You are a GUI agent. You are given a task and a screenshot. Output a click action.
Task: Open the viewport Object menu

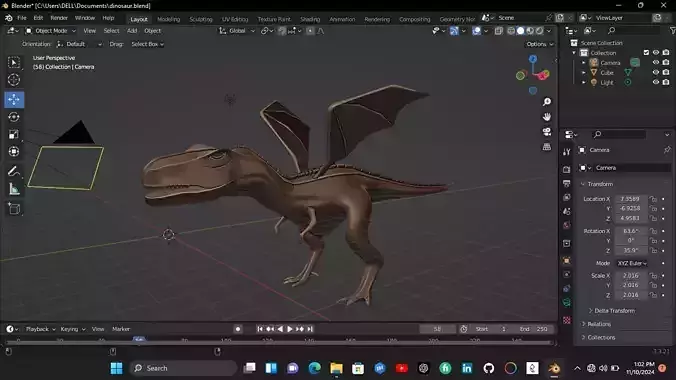pyautogui.click(x=153, y=31)
